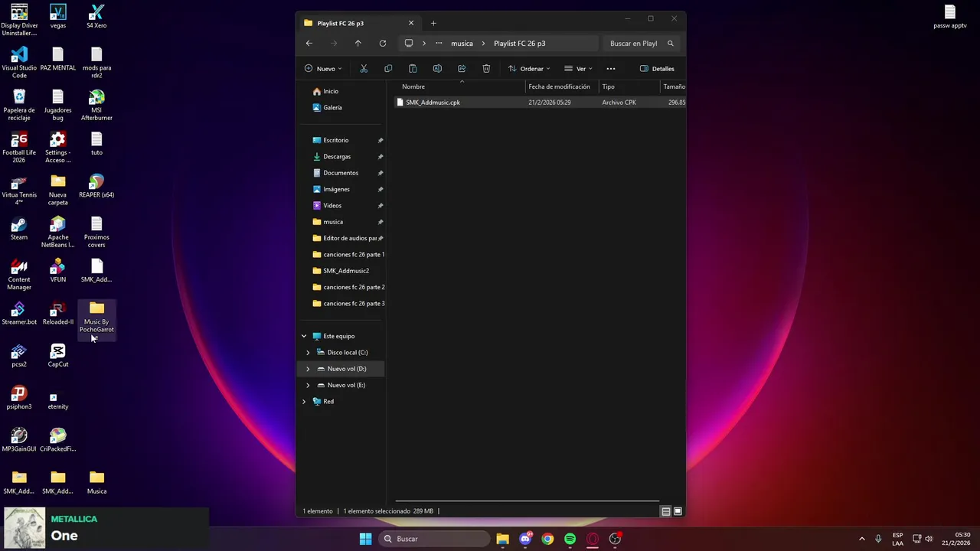Open Google Chrome from the taskbar
Viewport: 980px width, 551px height.
547,539
